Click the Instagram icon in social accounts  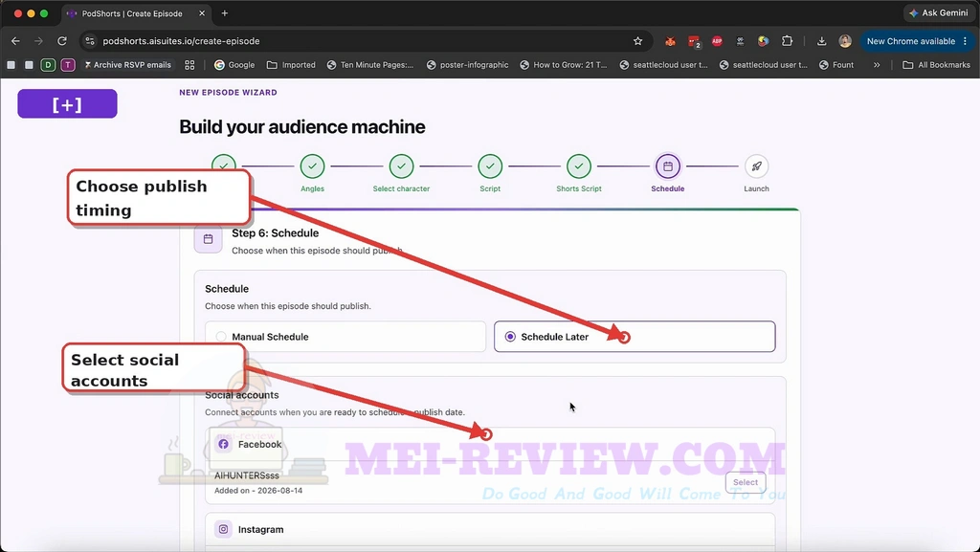(x=223, y=530)
